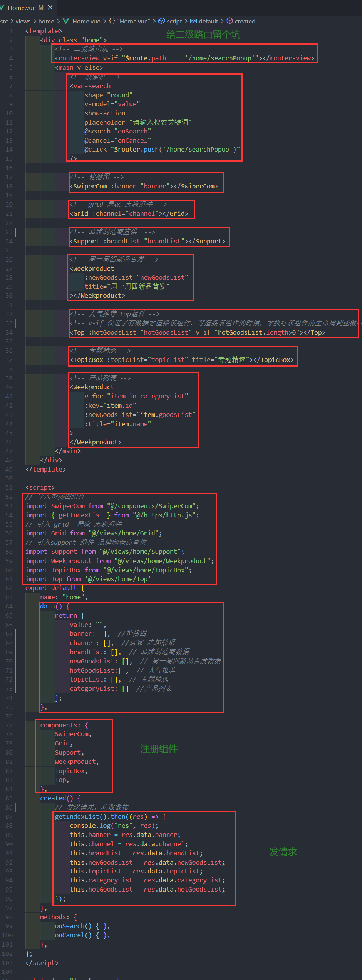Click the 'methods: {' declaration
This screenshot has width=362, height=980.
tap(59, 917)
